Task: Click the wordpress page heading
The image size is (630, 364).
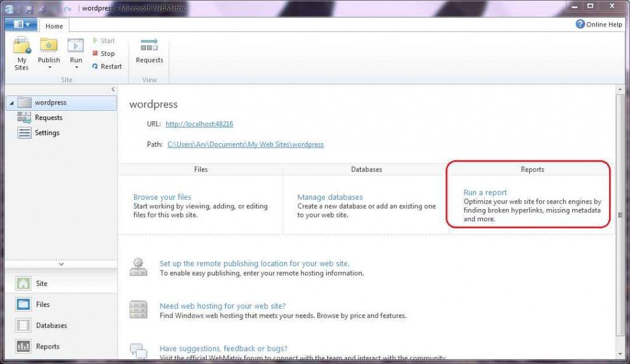Action: click(153, 105)
